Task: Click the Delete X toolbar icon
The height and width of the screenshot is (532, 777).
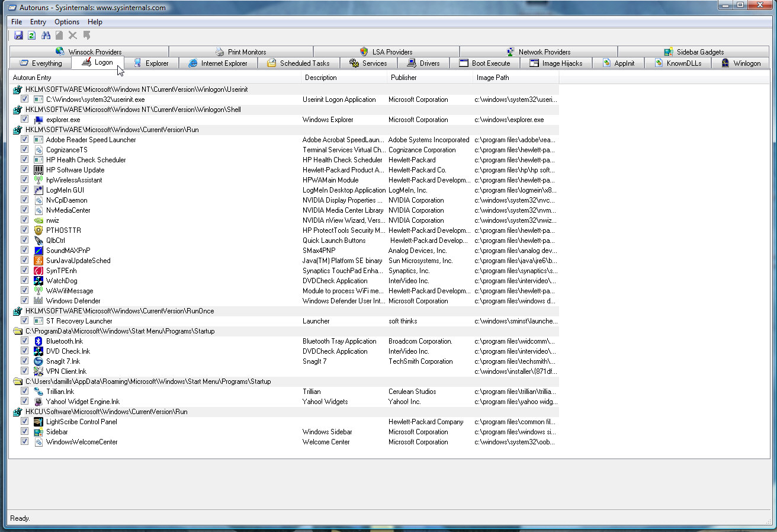Action: point(73,36)
